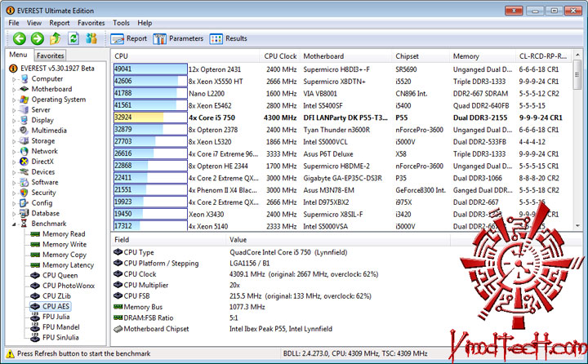Viewport: 588px width, 364px height.
Task: Select the Operating System tree icon
Action: pos(24,100)
